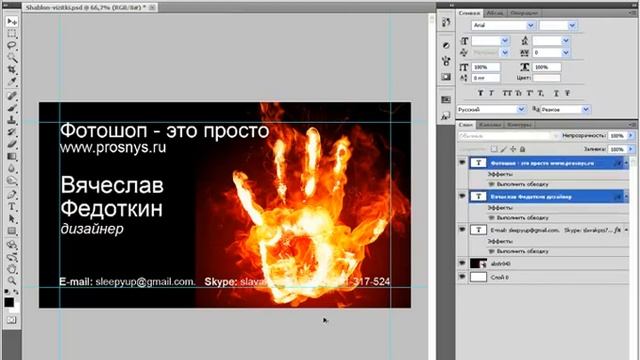Image resolution: width=640 pixels, height=360 pixels.
Task: Toggle Quick Mask mode button
Action: coord(12,320)
